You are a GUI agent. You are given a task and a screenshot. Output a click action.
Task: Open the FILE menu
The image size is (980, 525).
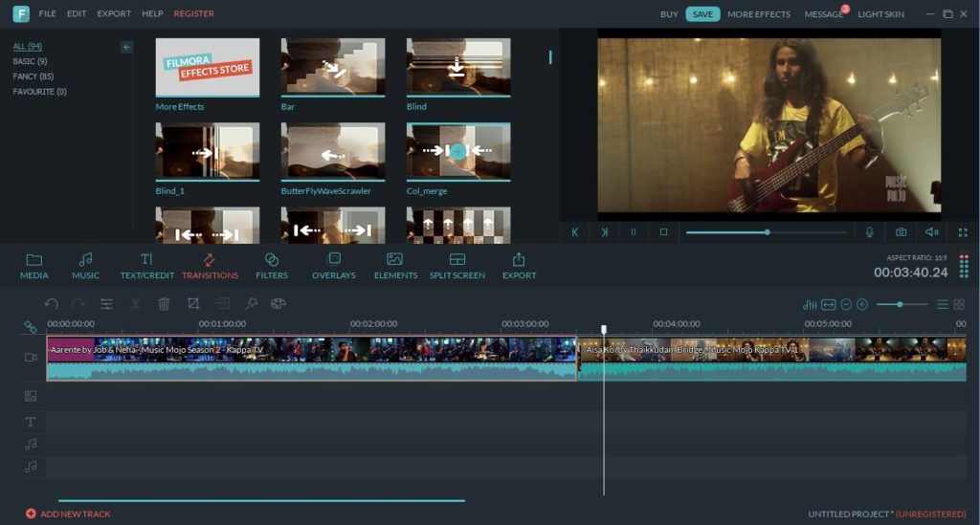pyautogui.click(x=48, y=13)
